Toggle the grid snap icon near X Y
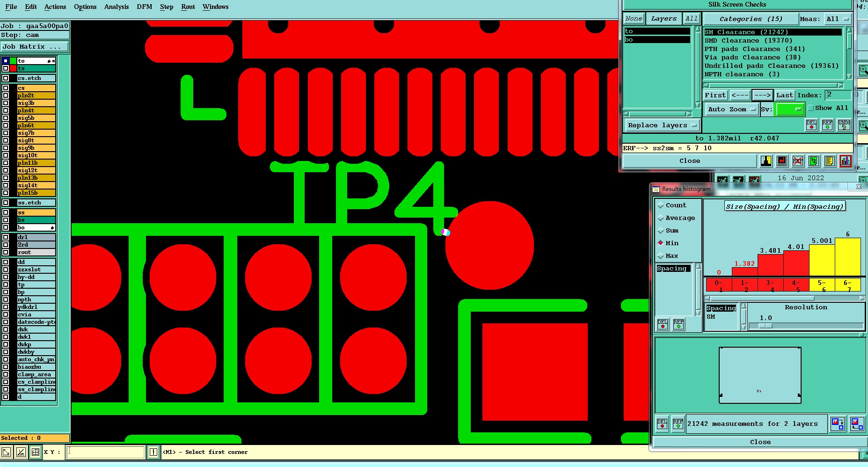 click(x=36, y=452)
